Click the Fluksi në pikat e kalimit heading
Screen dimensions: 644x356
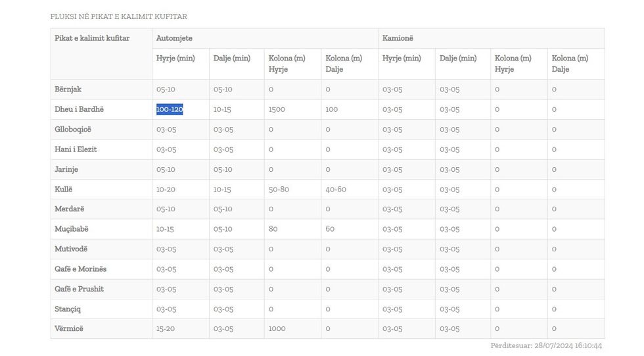118,16
